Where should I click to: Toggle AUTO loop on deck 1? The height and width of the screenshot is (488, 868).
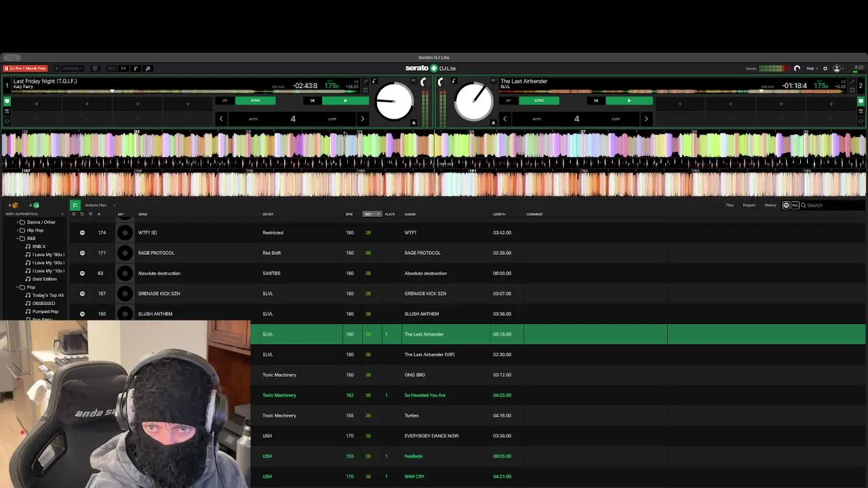[253, 119]
